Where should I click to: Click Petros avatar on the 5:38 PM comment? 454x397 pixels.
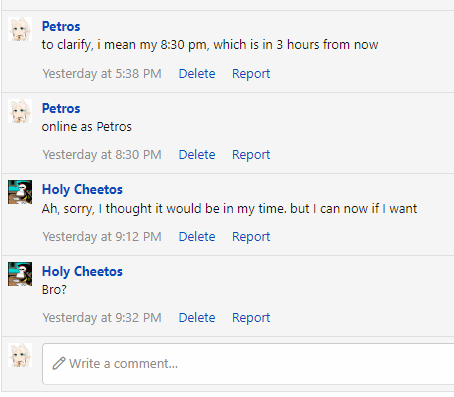(x=20, y=29)
